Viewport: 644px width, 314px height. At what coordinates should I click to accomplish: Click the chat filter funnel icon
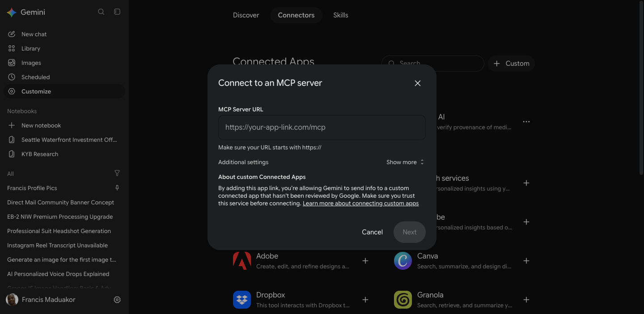coord(117,173)
